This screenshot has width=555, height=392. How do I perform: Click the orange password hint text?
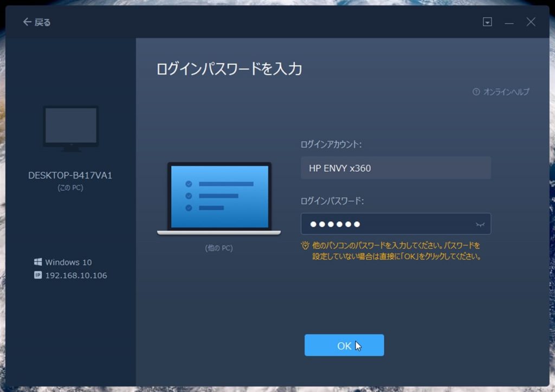[x=397, y=251]
